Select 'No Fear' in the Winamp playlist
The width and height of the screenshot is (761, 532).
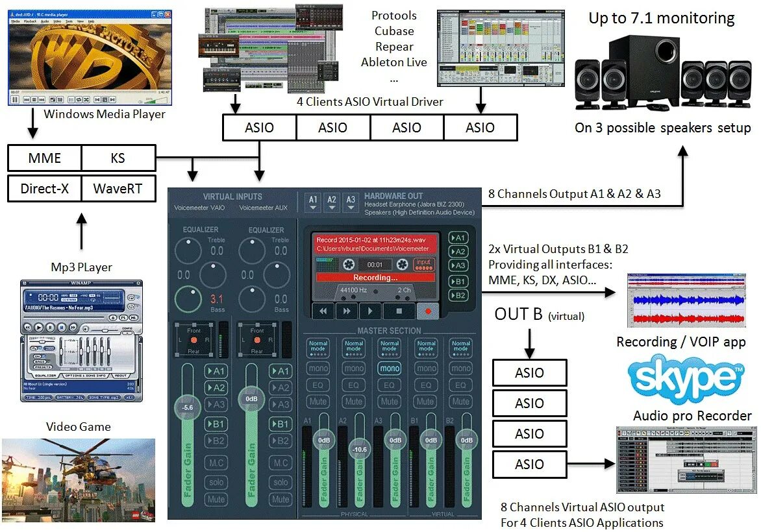pos(30,388)
